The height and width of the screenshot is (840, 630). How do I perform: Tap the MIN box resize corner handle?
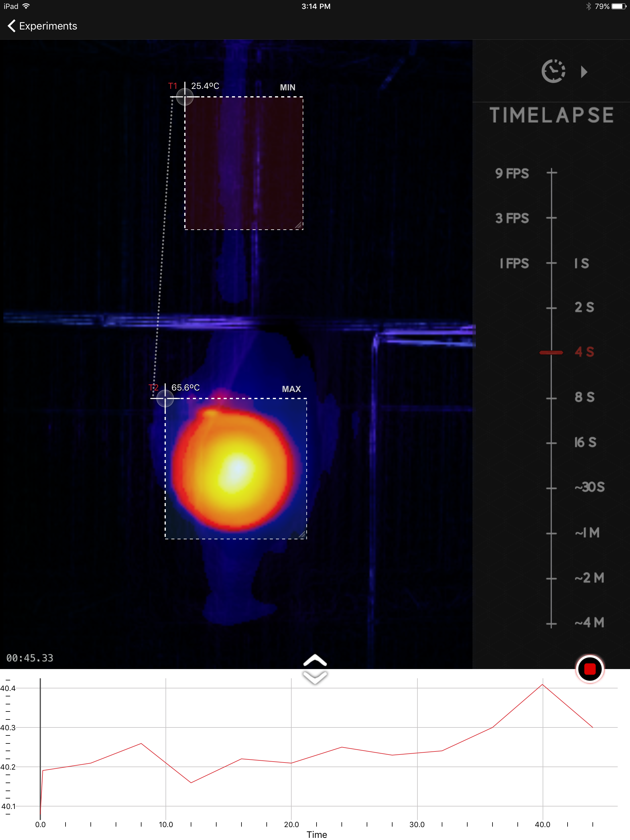tap(299, 226)
